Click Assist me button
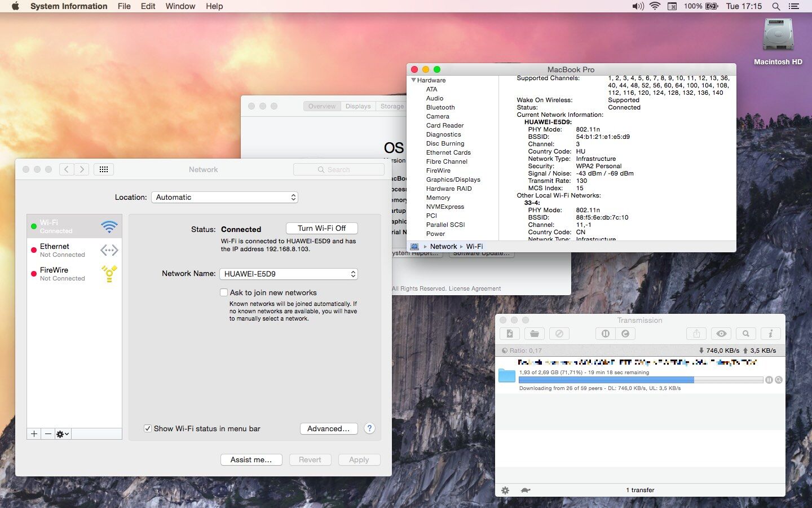 251,459
